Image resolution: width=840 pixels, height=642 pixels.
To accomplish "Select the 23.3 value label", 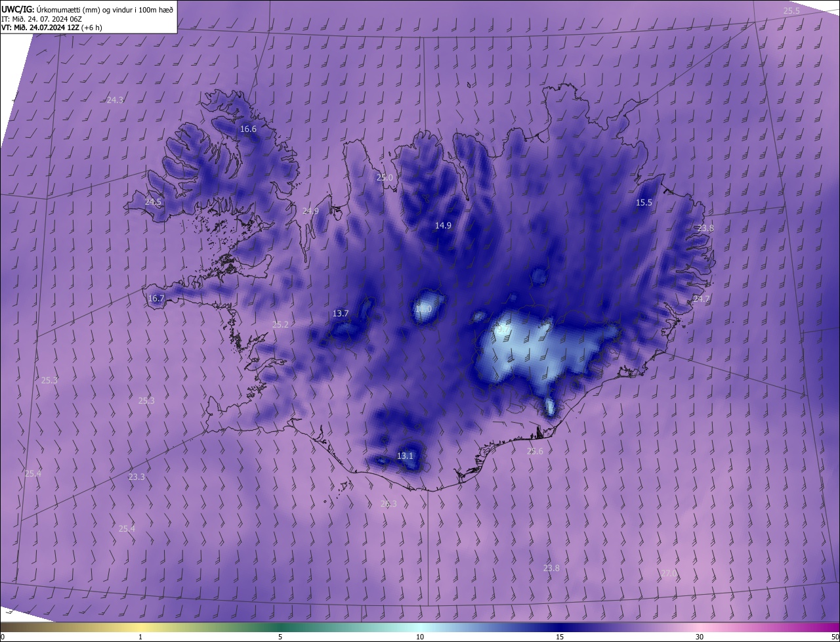I will point(136,477).
